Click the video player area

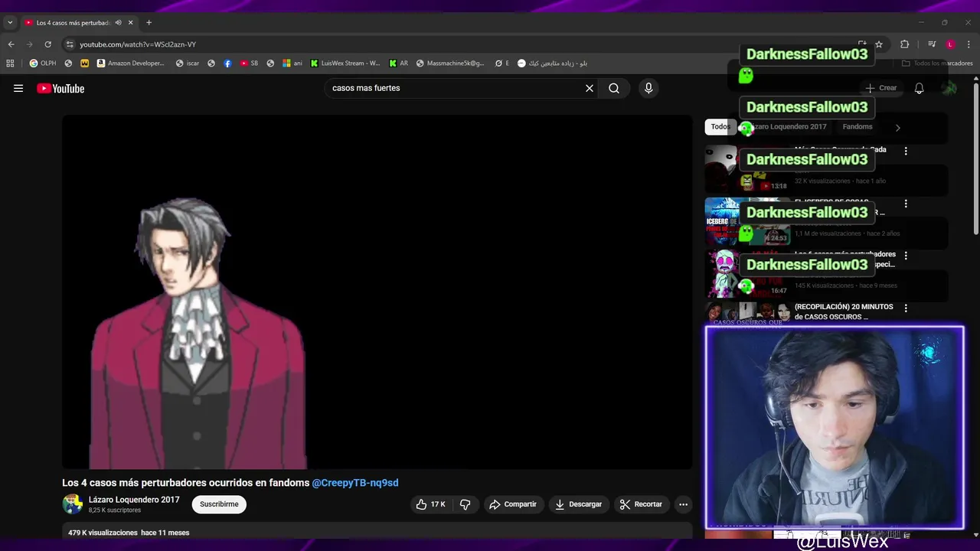377,292
